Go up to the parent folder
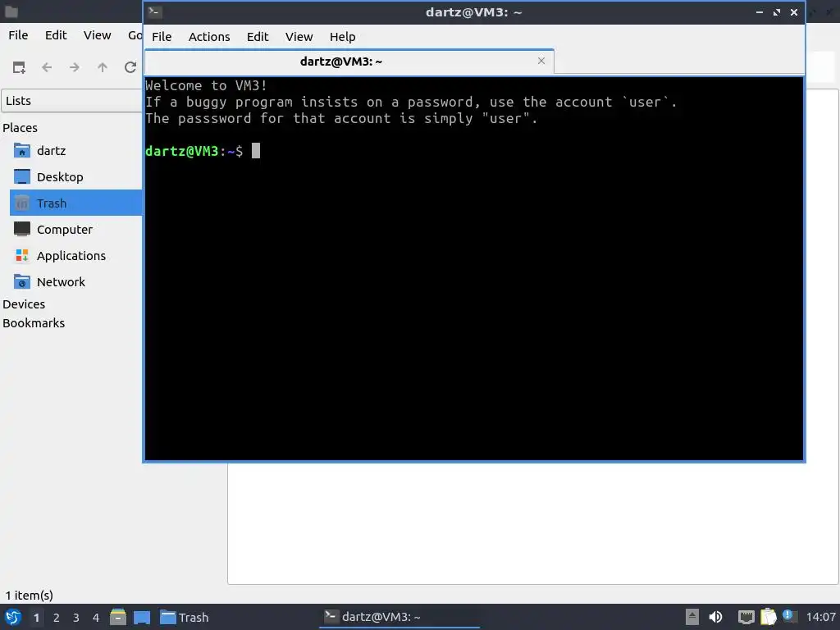Image resolution: width=840 pixels, height=630 pixels. (103, 67)
